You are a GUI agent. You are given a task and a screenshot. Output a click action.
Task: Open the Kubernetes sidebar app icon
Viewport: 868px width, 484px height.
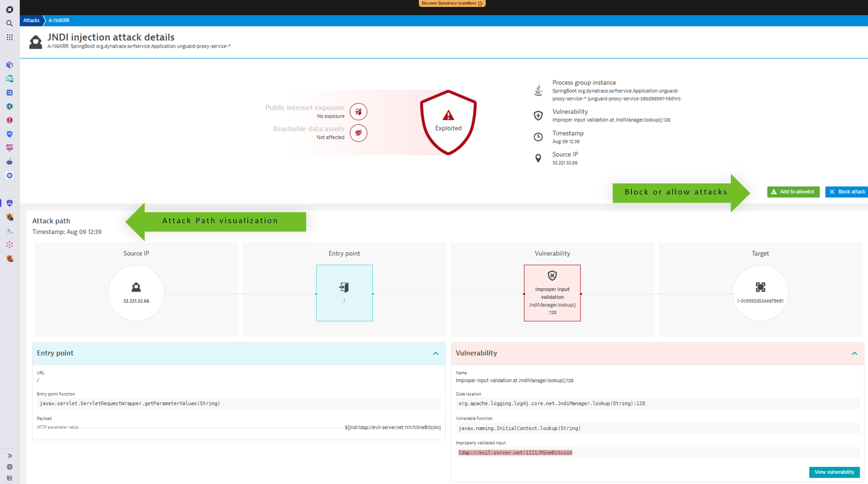(x=9, y=175)
